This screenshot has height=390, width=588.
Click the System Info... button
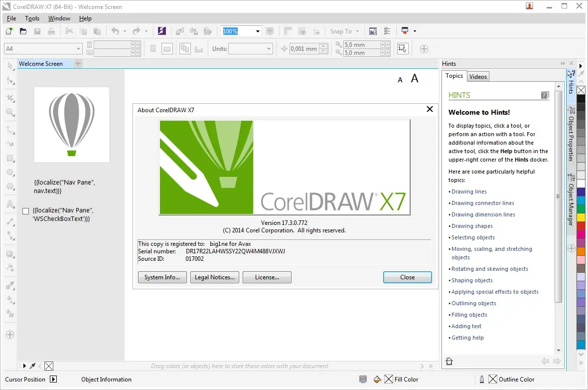162,277
